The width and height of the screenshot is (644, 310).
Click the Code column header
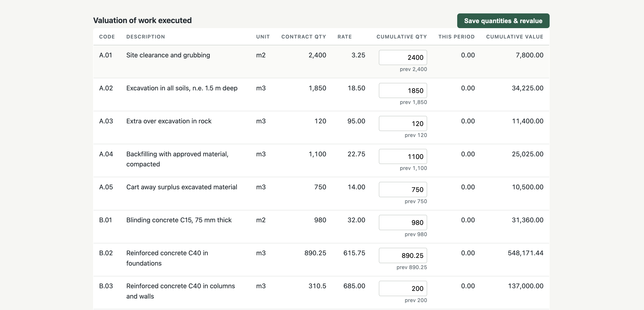click(x=107, y=37)
